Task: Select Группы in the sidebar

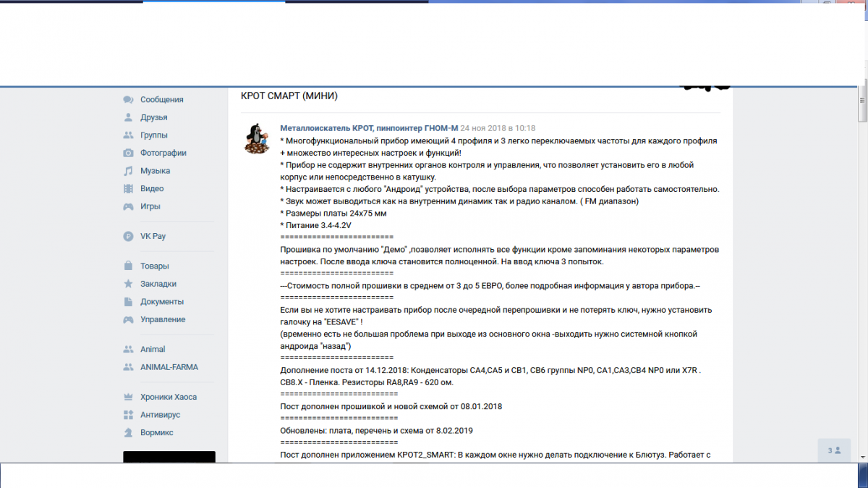Action: pyautogui.click(x=154, y=135)
